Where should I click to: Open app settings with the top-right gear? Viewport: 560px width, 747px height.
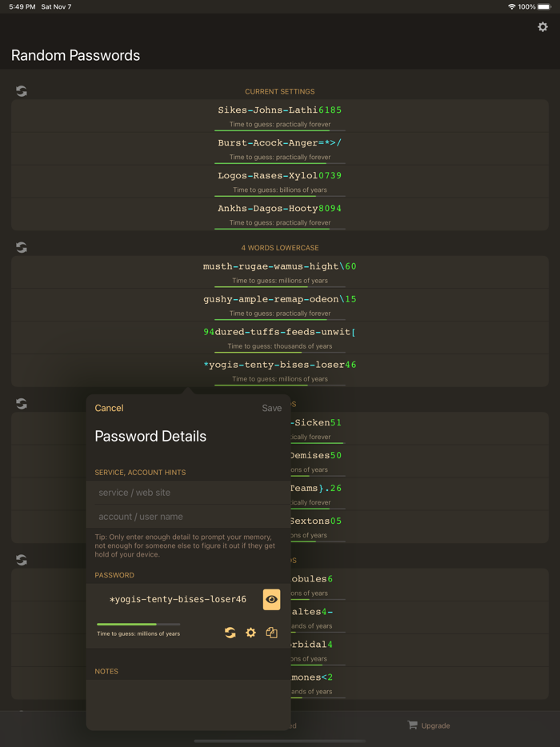pos(542,26)
